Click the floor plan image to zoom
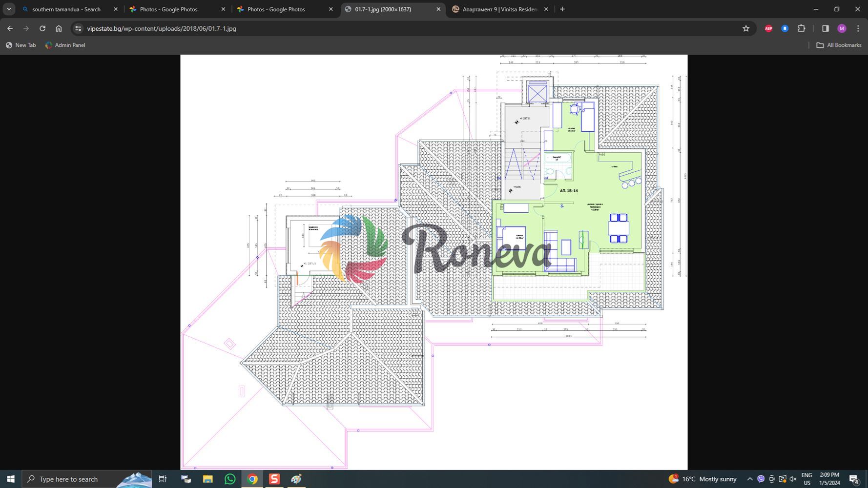Viewport: 868px width, 488px height. (x=434, y=262)
